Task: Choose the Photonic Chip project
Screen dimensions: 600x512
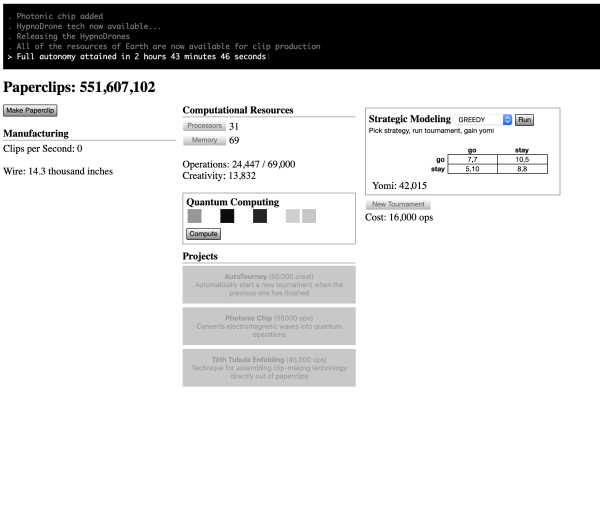Action: (x=269, y=325)
